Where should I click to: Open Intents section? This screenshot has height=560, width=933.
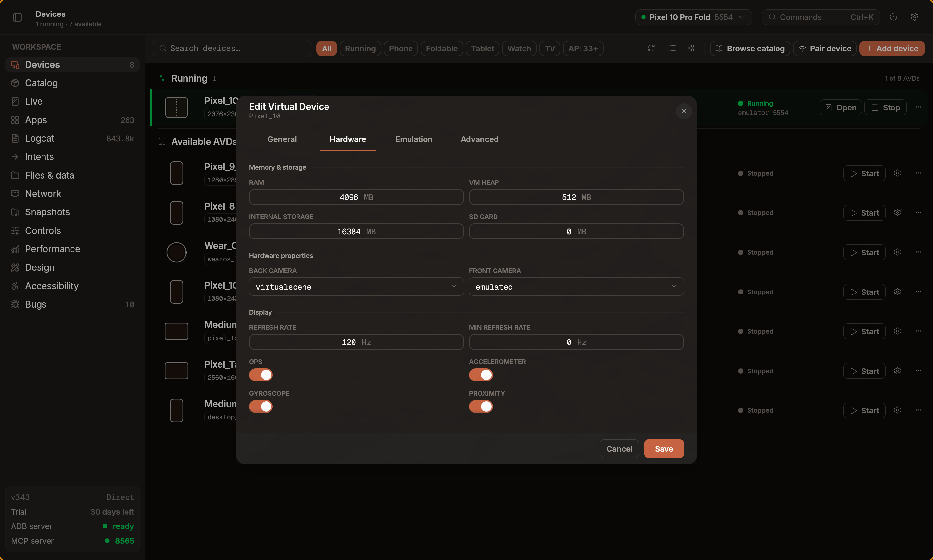coord(72,157)
